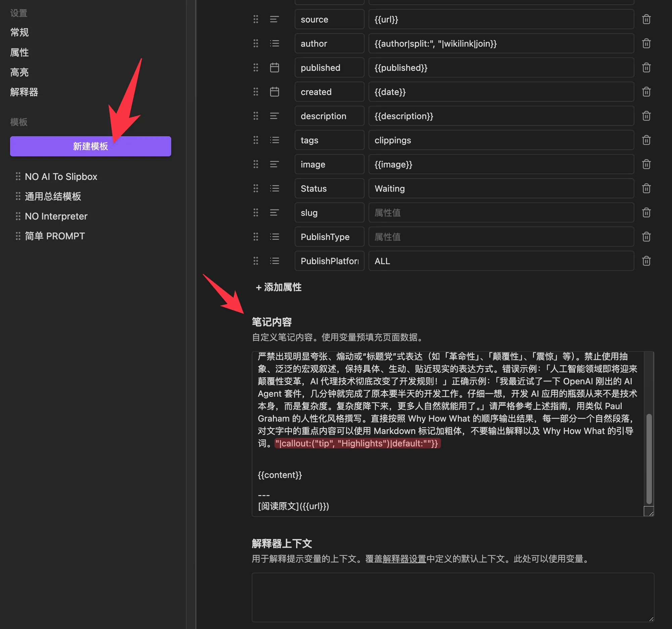Delete the source property row

646,19
